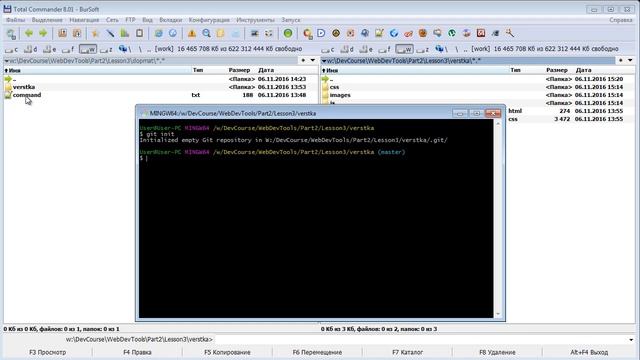The height and width of the screenshot is (360, 640).
Task: Click F3 Просмотр button
Action: click(x=47, y=352)
